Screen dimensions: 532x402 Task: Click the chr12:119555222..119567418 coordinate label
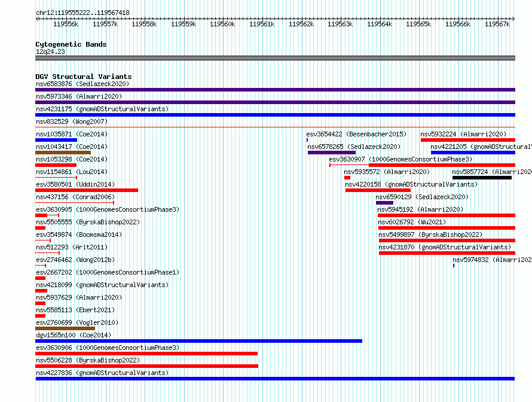coord(82,13)
